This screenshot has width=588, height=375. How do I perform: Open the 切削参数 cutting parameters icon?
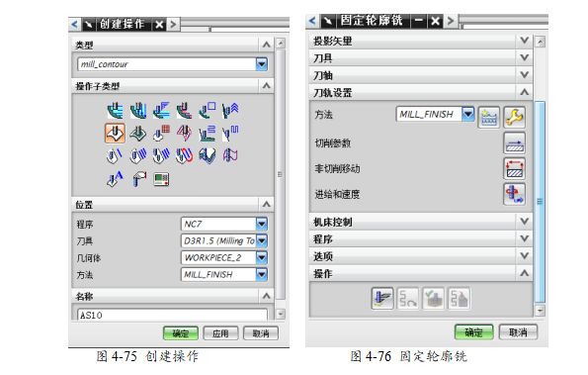tap(514, 143)
